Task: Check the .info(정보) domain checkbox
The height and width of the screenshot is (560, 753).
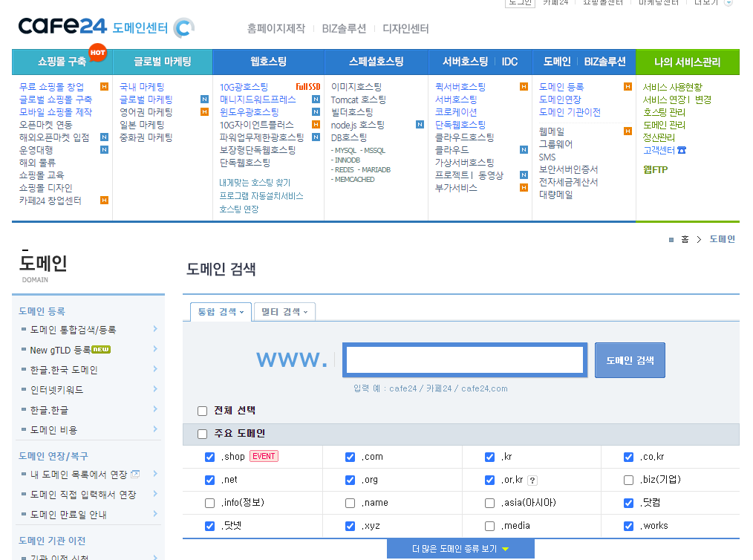Action: pyautogui.click(x=210, y=504)
